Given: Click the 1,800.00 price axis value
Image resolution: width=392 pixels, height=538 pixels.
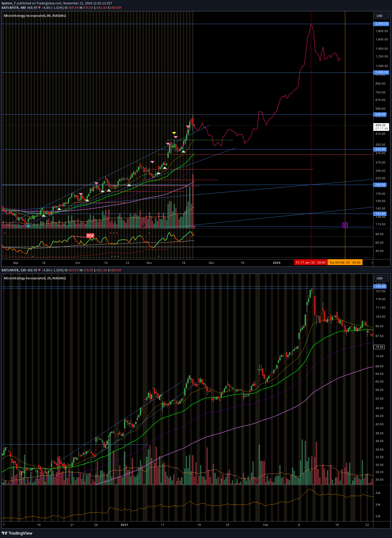Looking at the screenshot, I should pos(382,31).
